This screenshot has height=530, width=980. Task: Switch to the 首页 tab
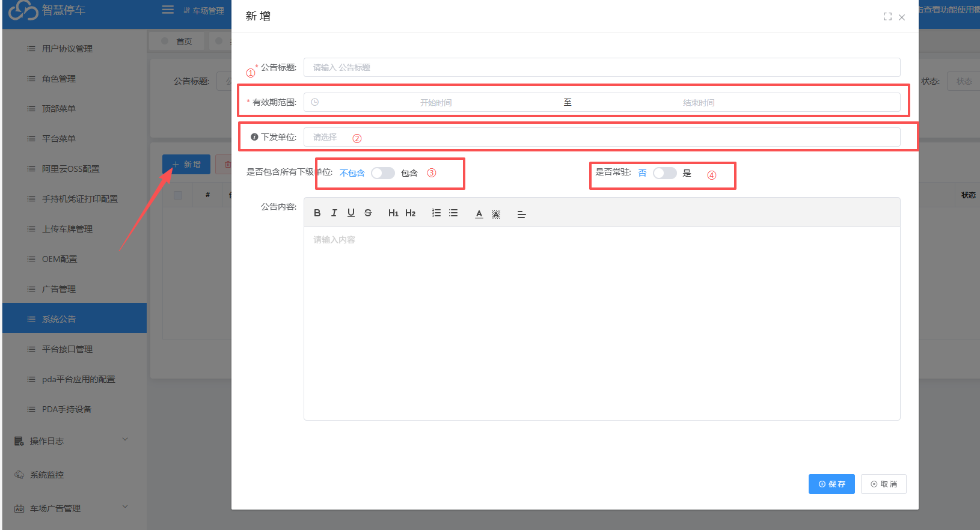click(177, 41)
